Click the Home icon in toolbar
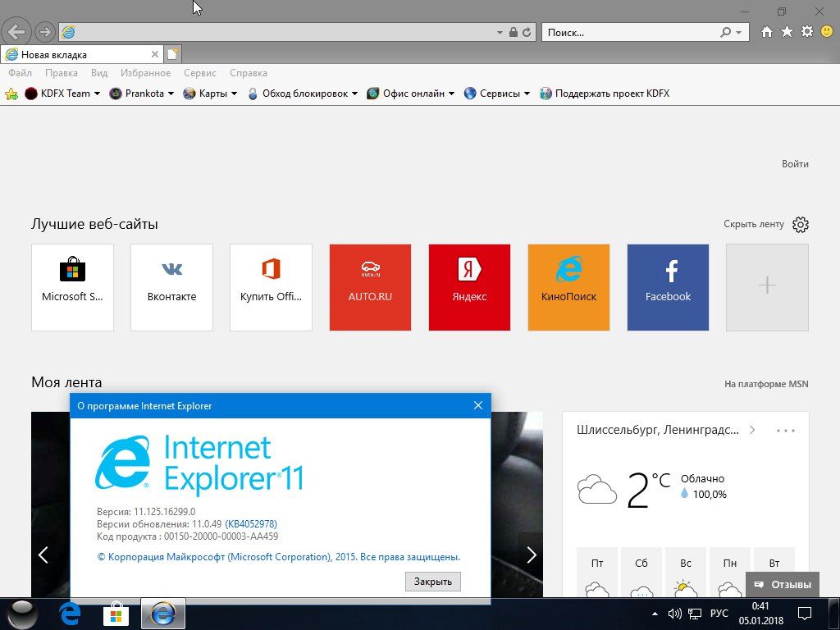 point(767,32)
